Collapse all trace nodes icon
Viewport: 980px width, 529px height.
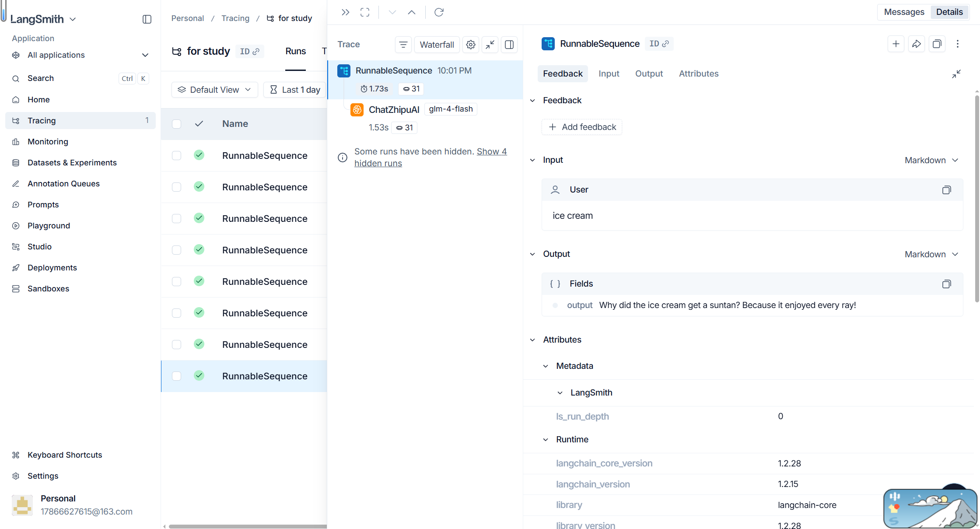tap(490, 45)
